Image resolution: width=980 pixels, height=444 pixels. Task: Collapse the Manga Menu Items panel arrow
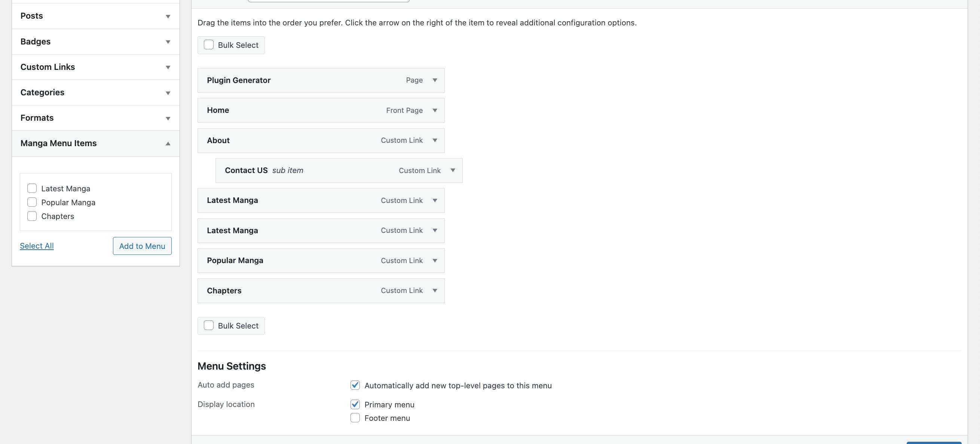[x=168, y=144]
